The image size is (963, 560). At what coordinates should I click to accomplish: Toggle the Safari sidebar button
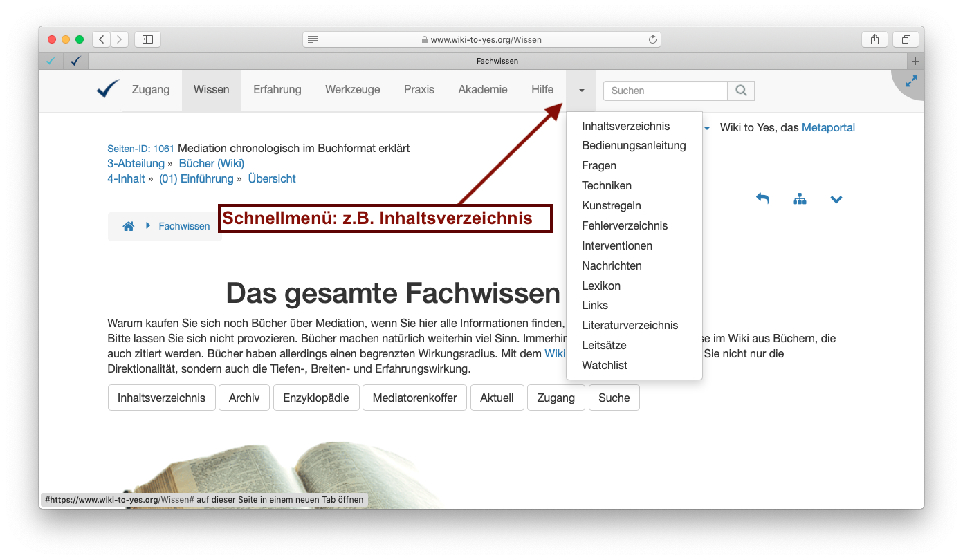coord(147,39)
